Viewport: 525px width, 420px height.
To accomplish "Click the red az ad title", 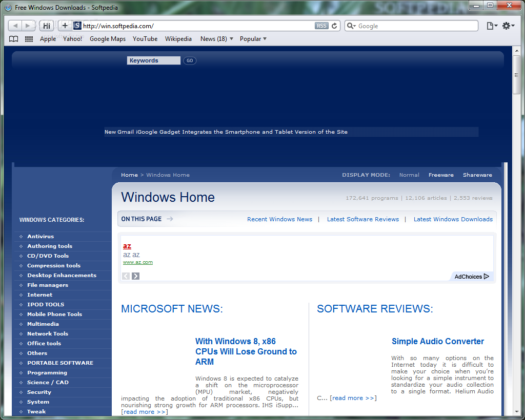I will [127, 246].
